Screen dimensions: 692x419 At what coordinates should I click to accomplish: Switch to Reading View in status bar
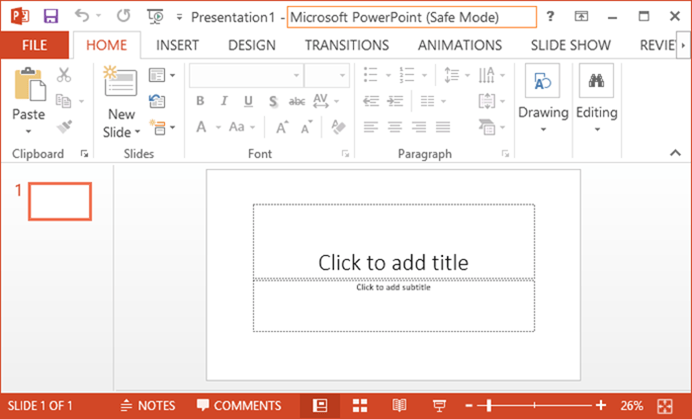(x=399, y=405)
